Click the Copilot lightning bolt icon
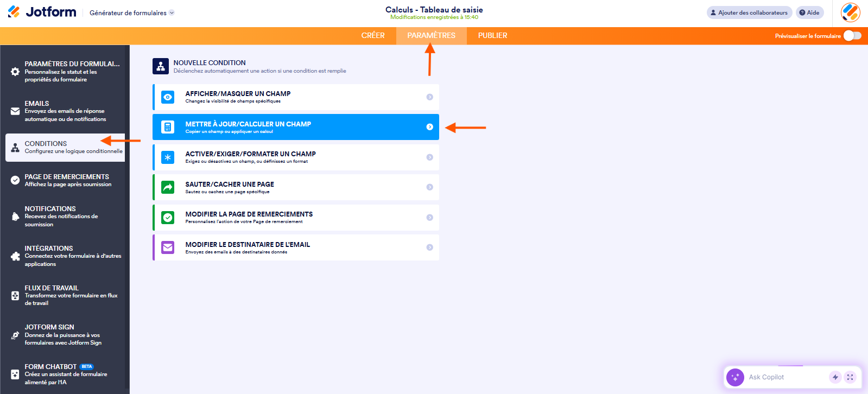This screenshot has width=868, height=394. (x=835, y=377)
